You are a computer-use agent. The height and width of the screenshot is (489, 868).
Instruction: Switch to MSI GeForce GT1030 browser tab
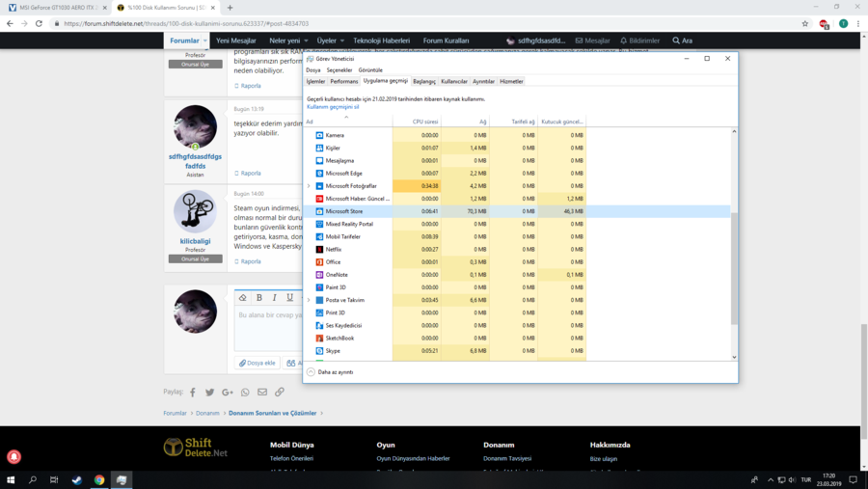(x=53, y=8)
